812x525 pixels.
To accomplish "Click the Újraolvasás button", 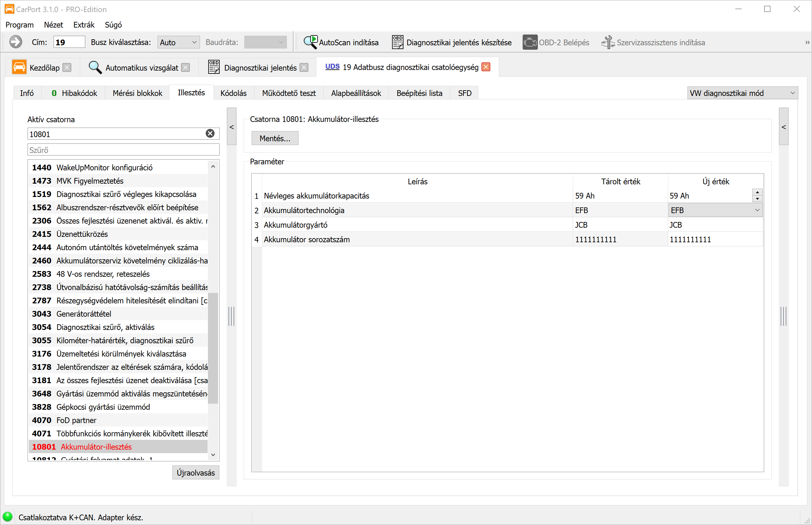I will [x=196, y=472].
